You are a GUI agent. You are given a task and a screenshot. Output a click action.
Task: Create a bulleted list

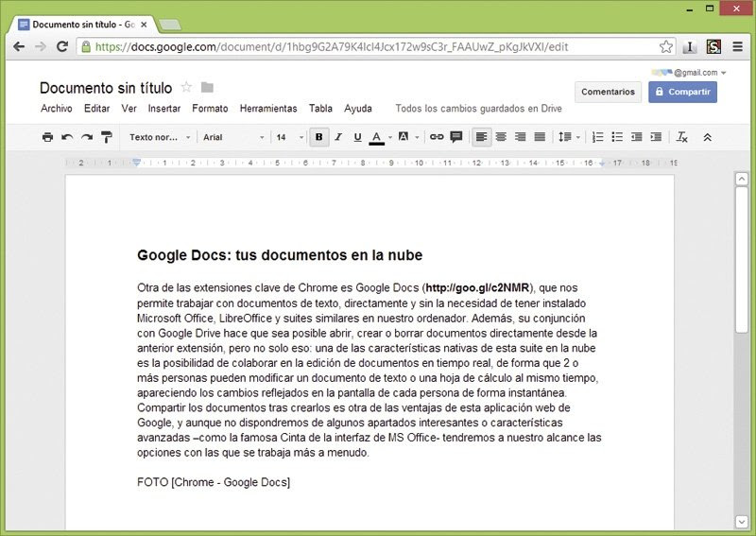tap(617, 137)
